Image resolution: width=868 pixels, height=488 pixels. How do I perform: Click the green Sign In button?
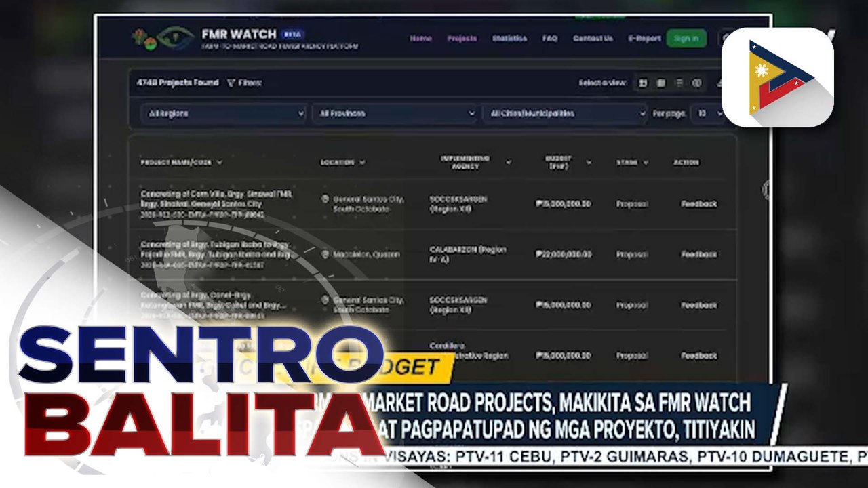[x=686, y=39]
